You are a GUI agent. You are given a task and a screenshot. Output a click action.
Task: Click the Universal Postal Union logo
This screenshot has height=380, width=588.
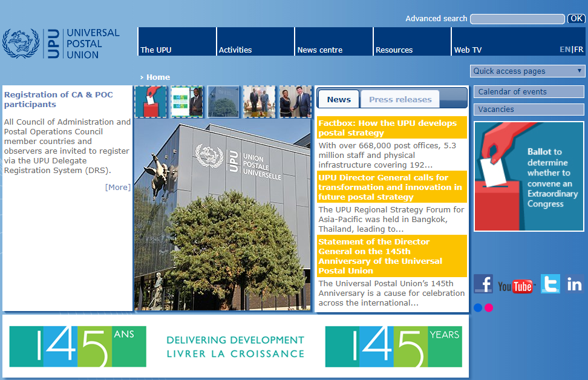click(60, 44)
